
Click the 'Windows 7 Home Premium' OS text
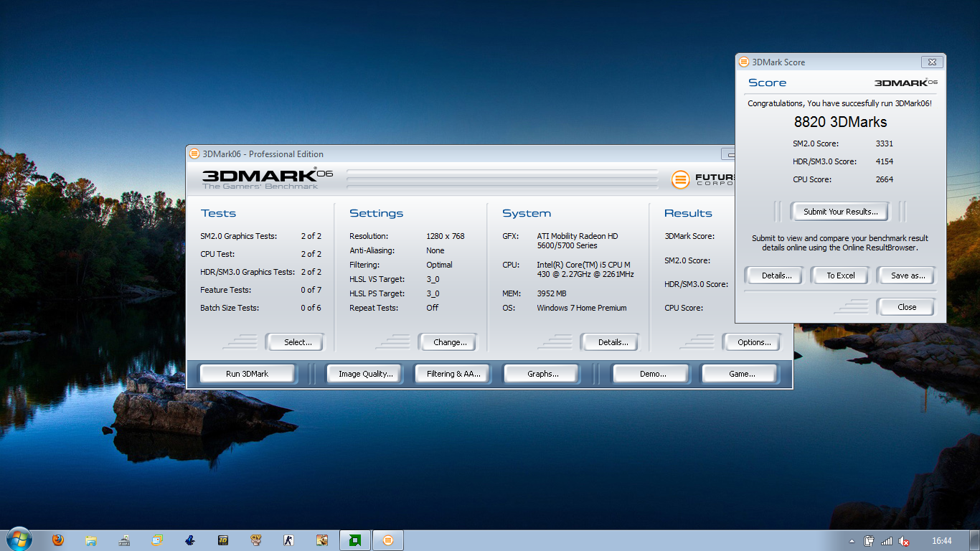pyautogui.click(x=581, y=308)
